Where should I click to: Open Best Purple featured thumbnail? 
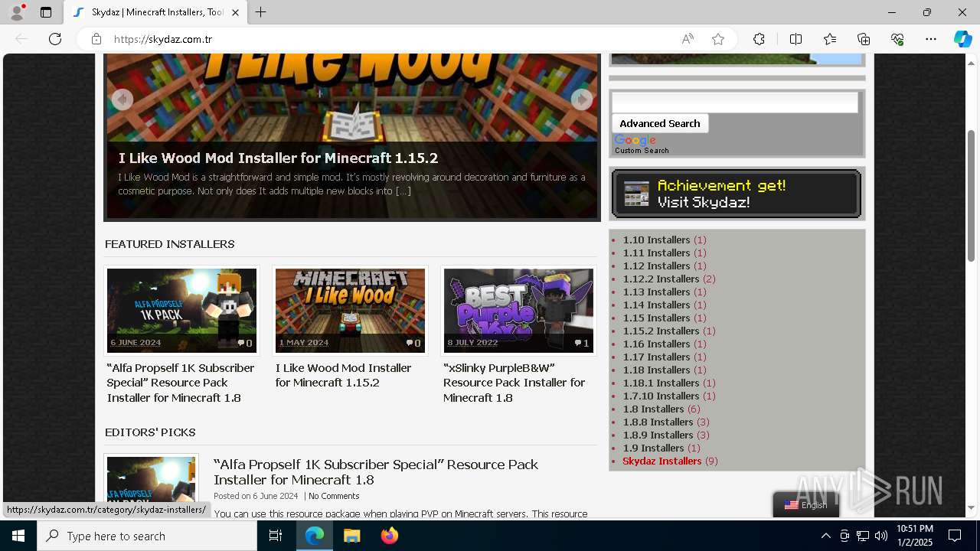(518, 310)
